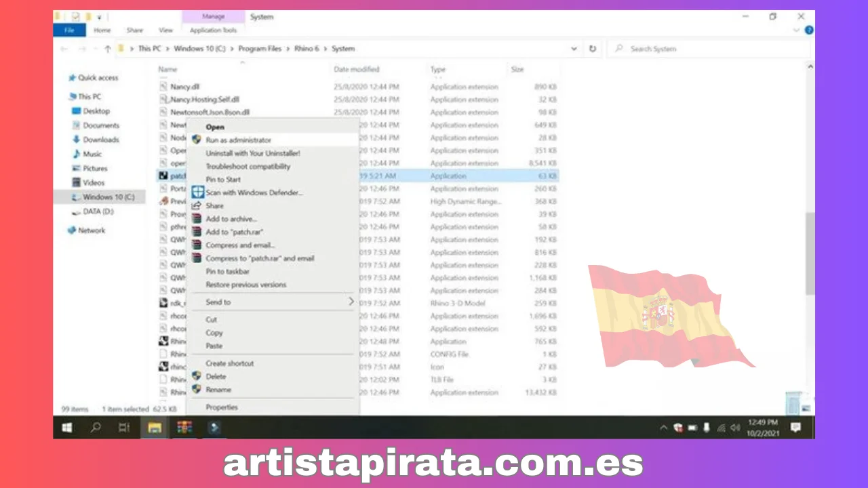Click the Refresh button in address bar
This screenshot has height=488, width=868.
[x=593, y=49]
